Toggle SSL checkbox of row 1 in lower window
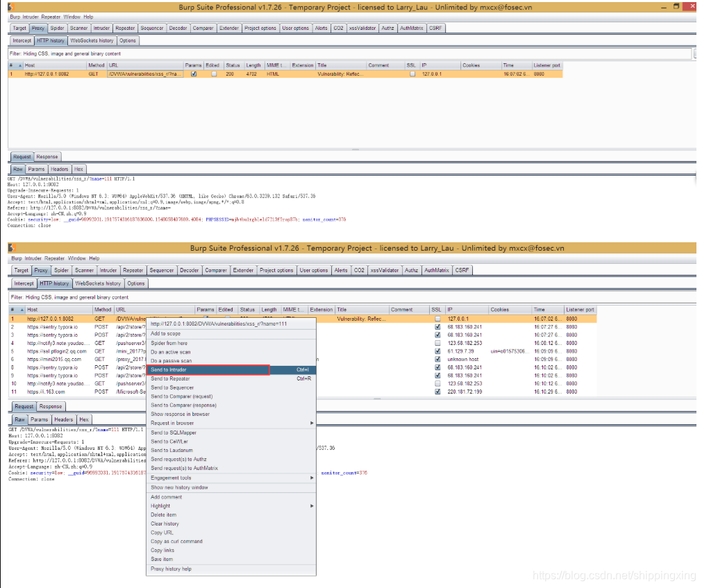This screenshot has width=702, height=588. (437, 319)
